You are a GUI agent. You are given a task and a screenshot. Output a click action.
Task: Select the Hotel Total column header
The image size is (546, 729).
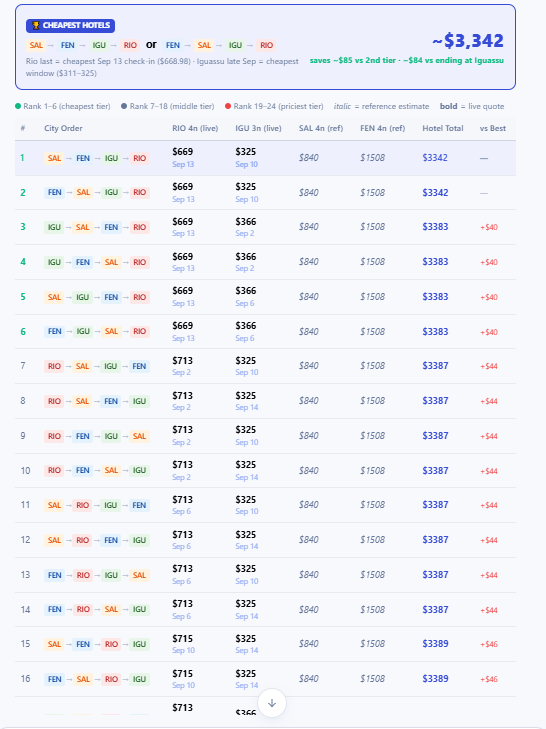pyautogui.click(x=443, y=128)
